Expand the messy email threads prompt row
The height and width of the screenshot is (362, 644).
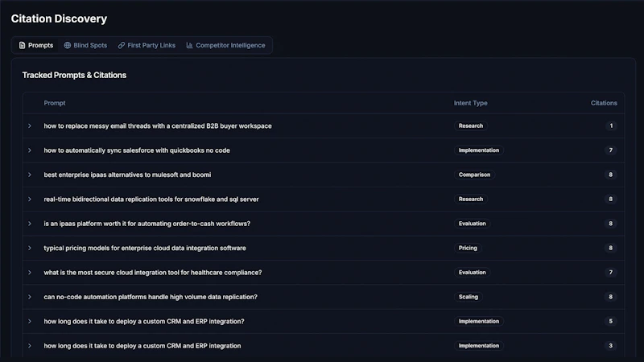coord(30,126)
